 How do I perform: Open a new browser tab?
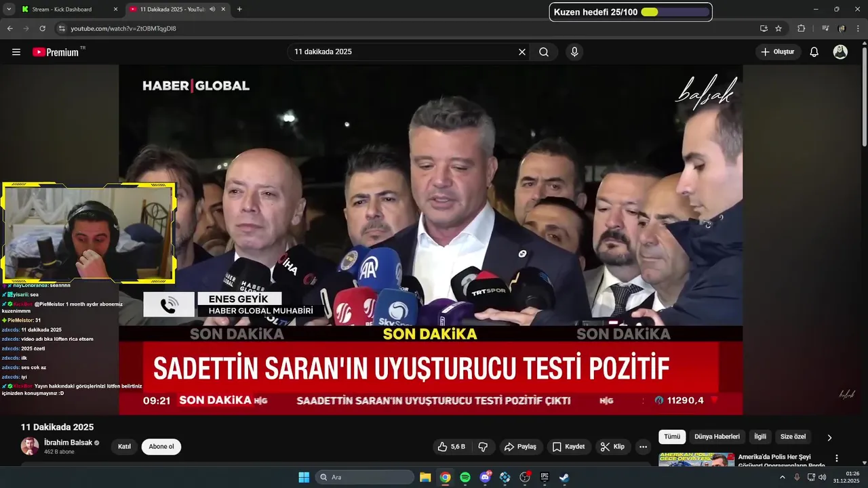click(x=239, y=9)
